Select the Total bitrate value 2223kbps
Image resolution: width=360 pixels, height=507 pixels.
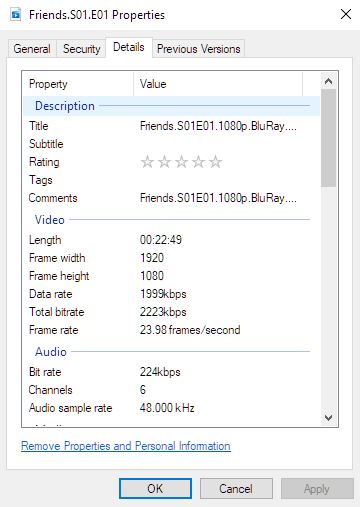click(163, 312)
